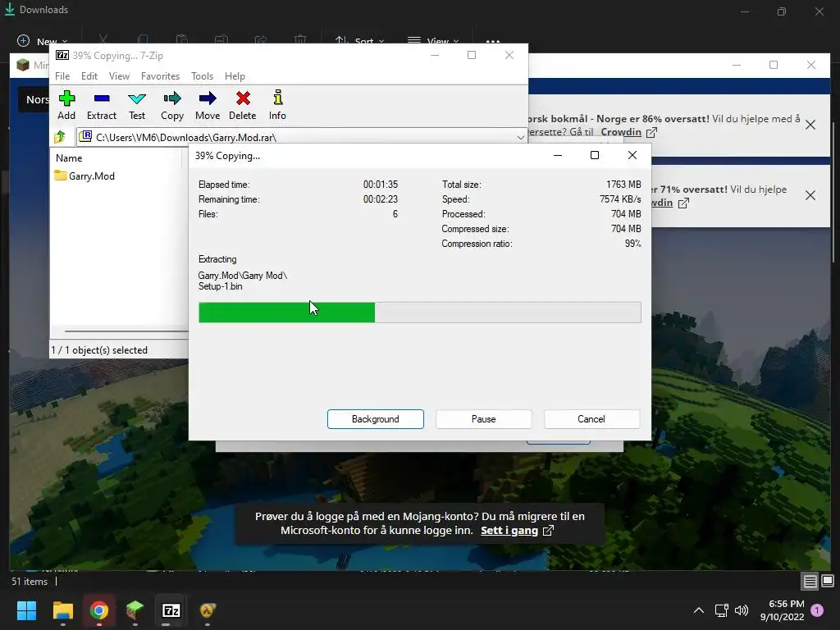Open the notification count badge
This screenshot has width=840, height=630.
pyautogui.click(x=817, y=610)
